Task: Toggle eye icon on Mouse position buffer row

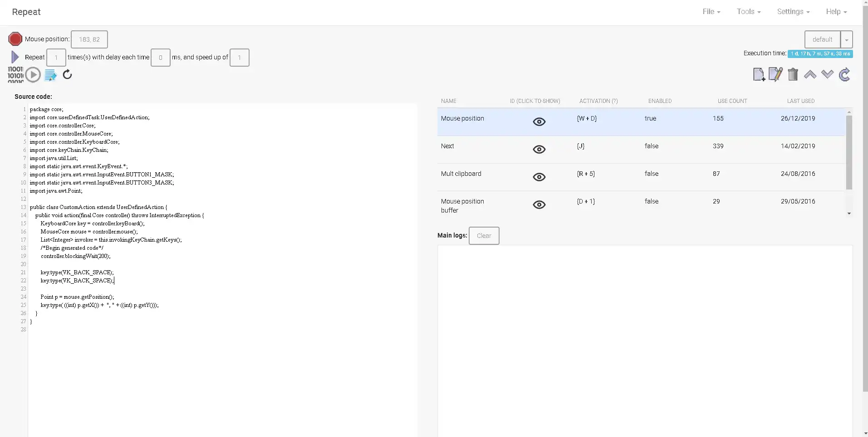Action: (x=539, y=205)
